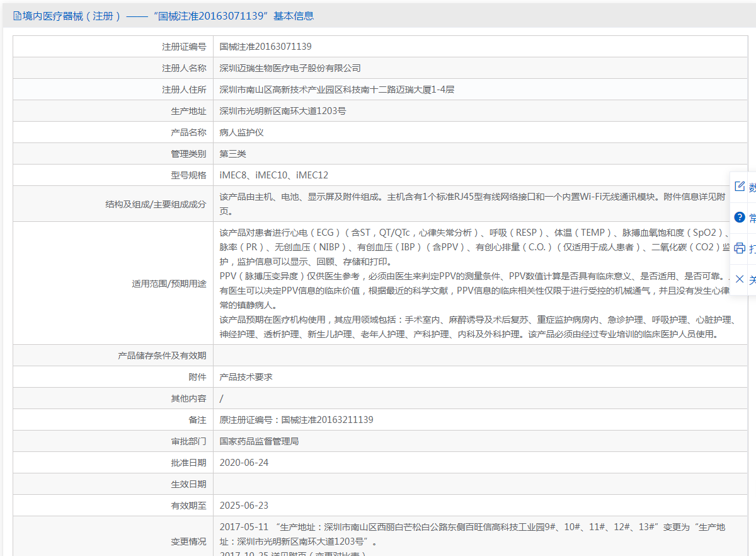This screenshot has width=756, height=556.
Task: Click the 产品储存条件及有效期 row label
Action: (x=162, y=356)
